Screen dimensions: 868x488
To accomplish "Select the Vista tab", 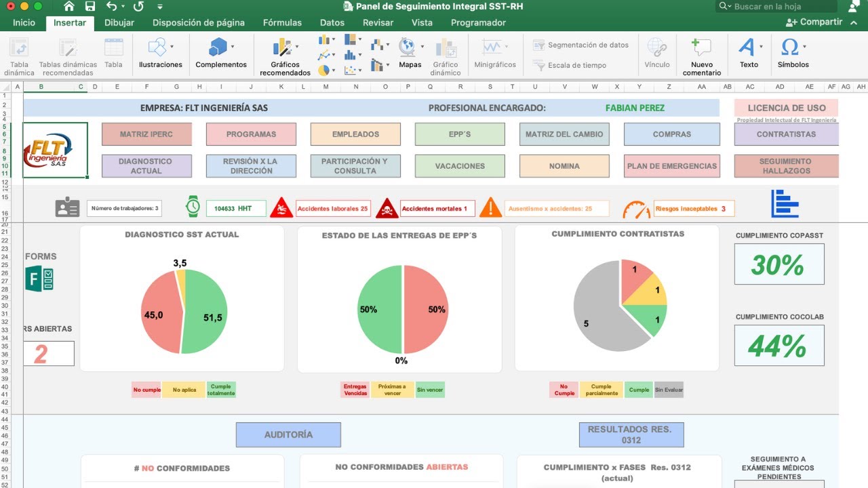I will tap(422, 22).
